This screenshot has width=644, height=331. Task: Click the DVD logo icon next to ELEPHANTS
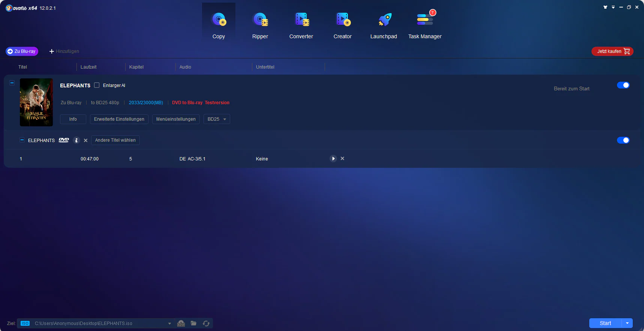tap(64, 140)
